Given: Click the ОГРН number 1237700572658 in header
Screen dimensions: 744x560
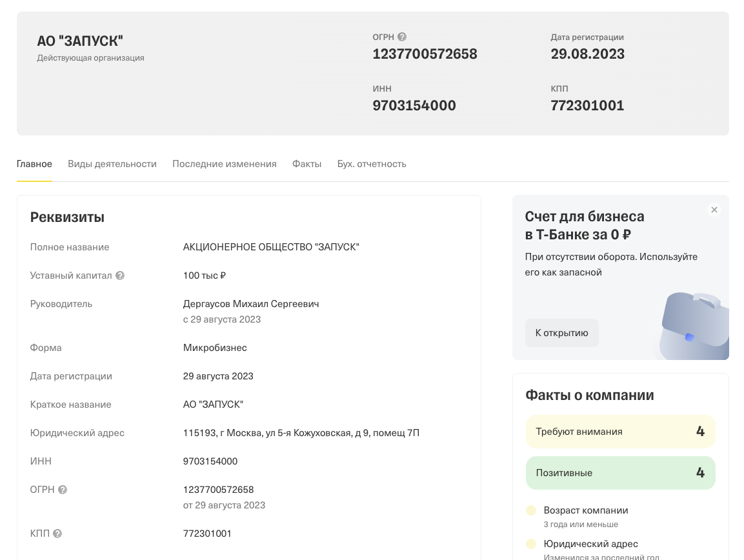Looking at the screenshot, I should [425, 54].
